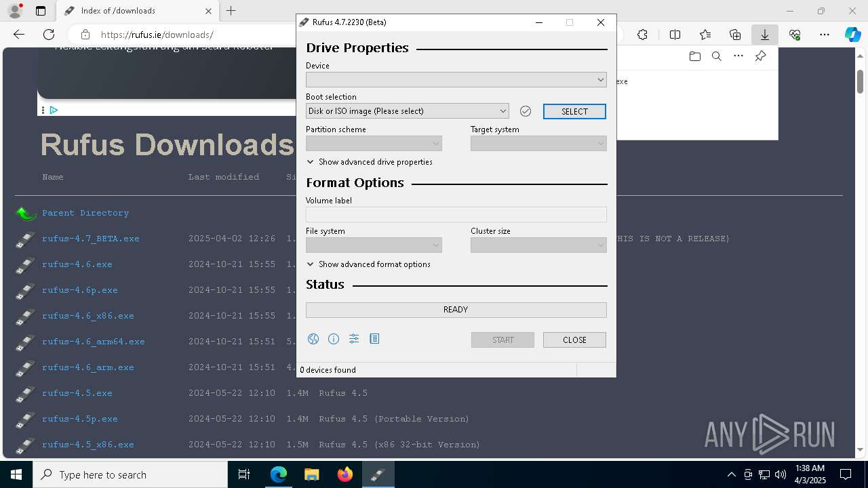Download rufus-4.5.exe link

(x=77, y=393)
